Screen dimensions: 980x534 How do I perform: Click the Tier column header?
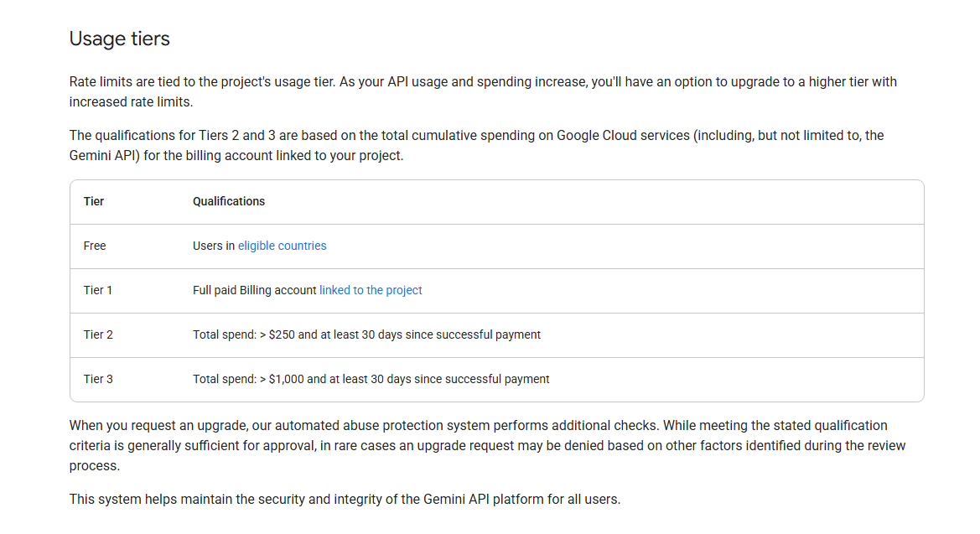click(x=94, y=201)
